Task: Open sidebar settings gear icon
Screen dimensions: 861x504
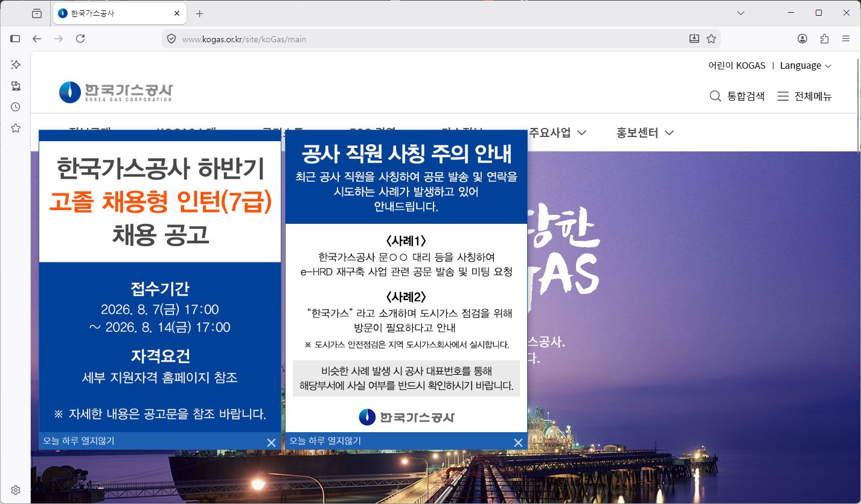Action: 16,490
